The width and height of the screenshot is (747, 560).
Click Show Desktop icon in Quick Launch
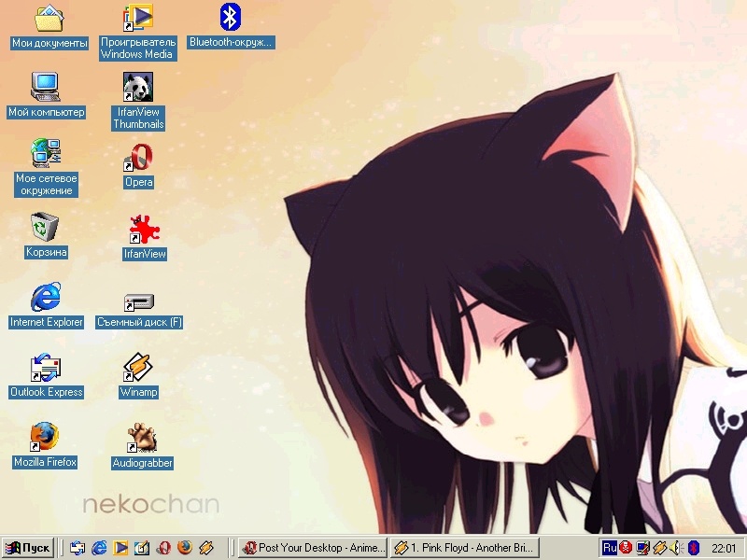point(142,548)
